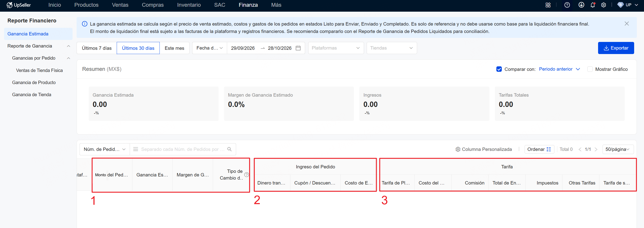
Task: Open the download center icon
Action: tap(581, 5)
